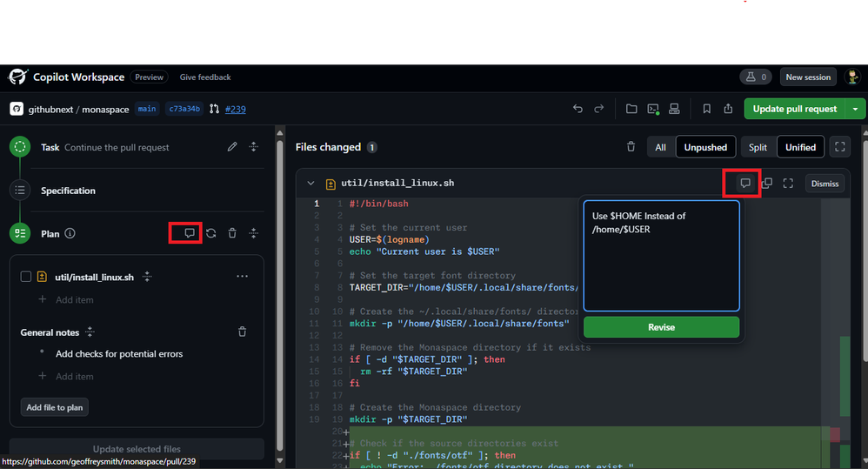Click Add file to plan
Screen dimensions: 868x469
[x=54, y=407]
